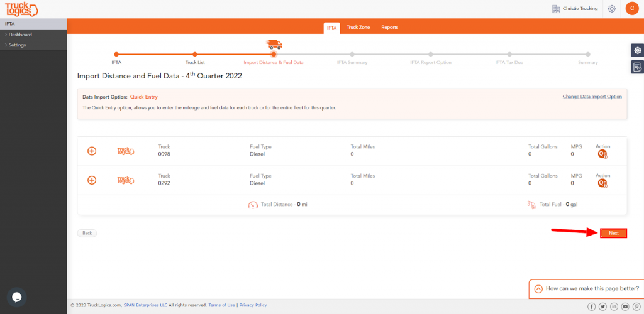Click Total Fuel - 0 gal text
644x314 pixels.
coord(558,204)
